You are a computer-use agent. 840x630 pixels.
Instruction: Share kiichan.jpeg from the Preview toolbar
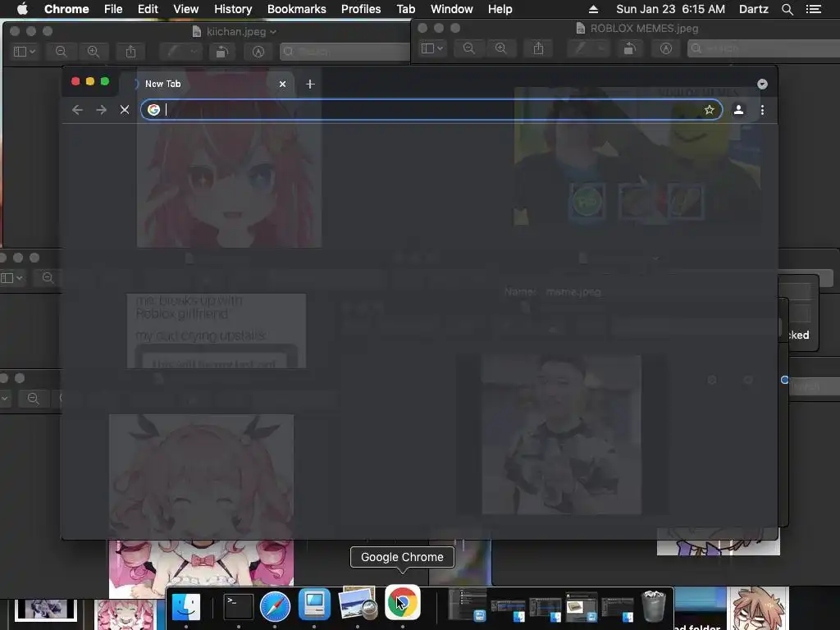click(x=130, y=52)
